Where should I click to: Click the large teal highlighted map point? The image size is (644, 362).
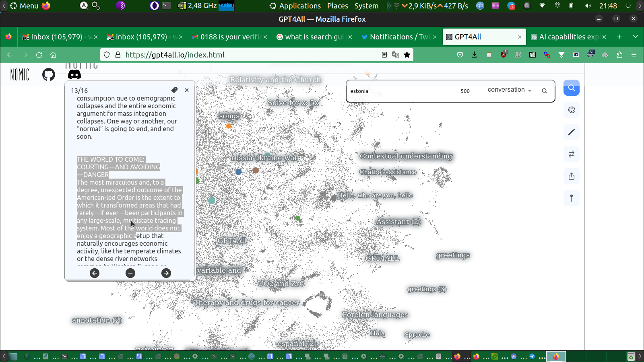coord(212,200)
